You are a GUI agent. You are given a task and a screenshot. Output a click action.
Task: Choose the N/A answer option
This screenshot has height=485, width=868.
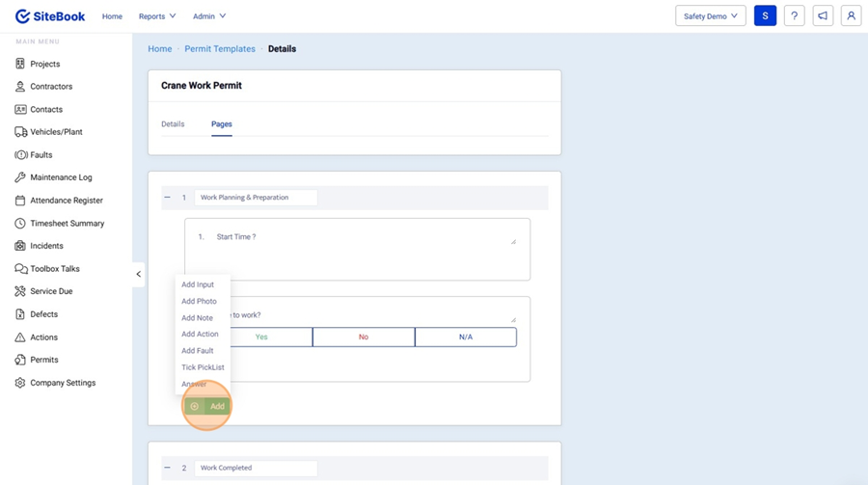coord(465,337)
